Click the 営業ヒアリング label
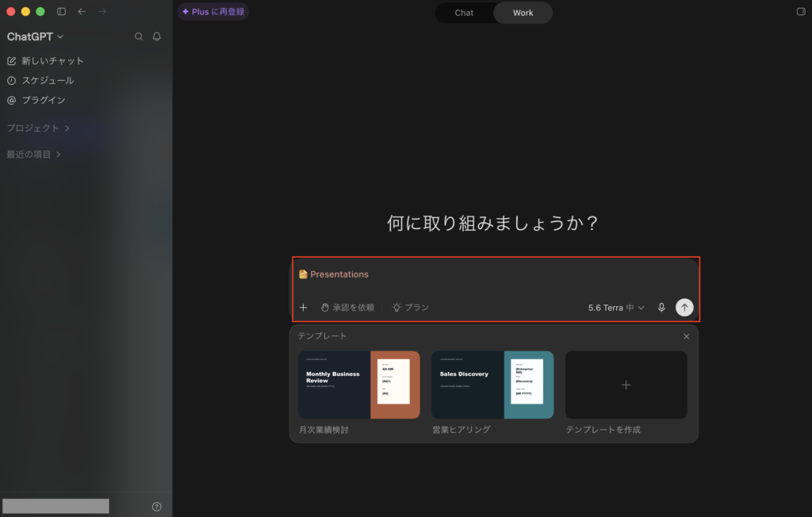812x517 pixels. (462, 430)
